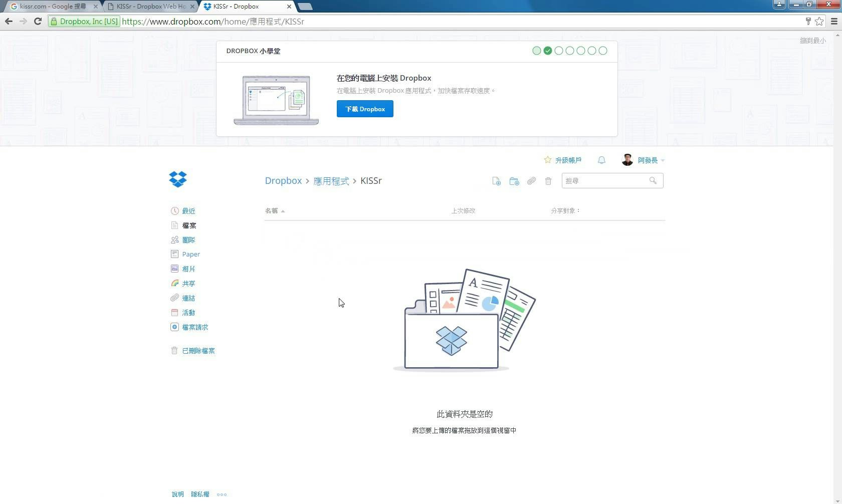The height and width of the screenshot is (504, 842).
Task: View Dropbox, Inc site security info
Action: [84, 22]
